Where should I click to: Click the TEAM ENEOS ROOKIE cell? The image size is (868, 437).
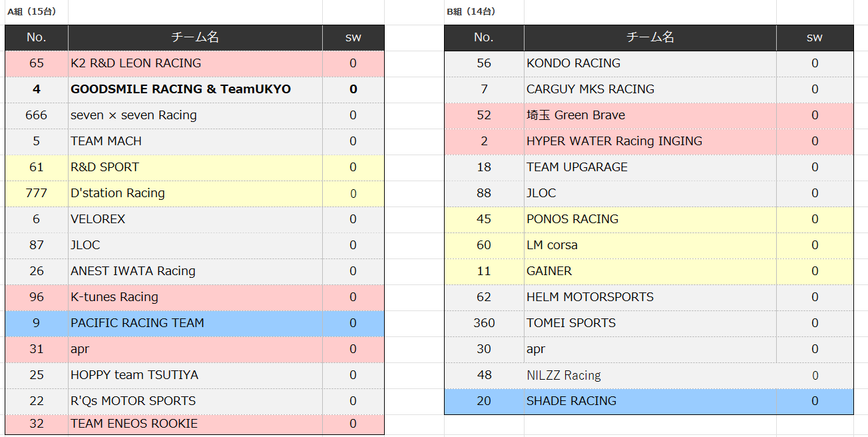click(134, 424)
